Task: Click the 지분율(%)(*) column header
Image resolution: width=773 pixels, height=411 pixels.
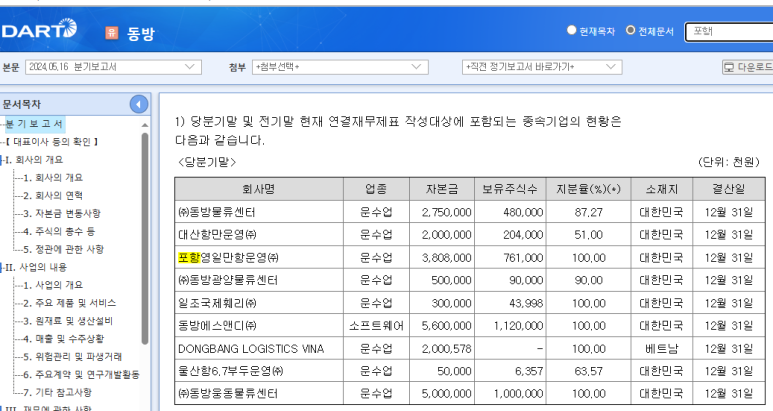Action: (588, 189)
